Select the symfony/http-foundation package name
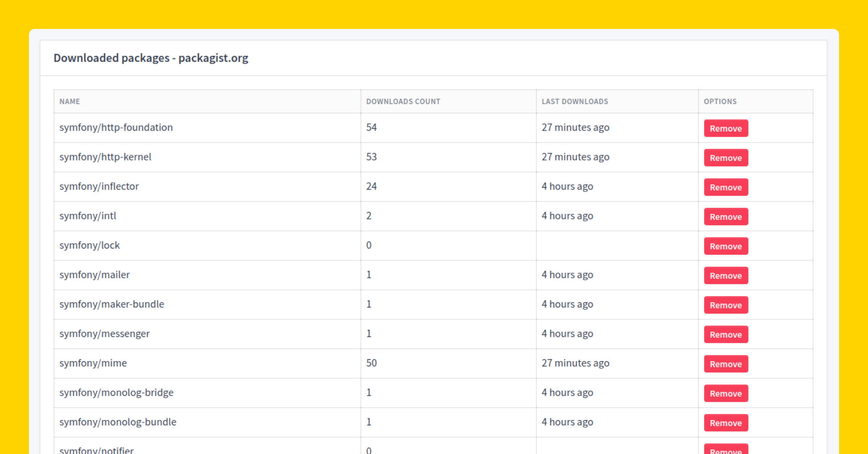The image size is (868, 454). click(x=116, y=128)
